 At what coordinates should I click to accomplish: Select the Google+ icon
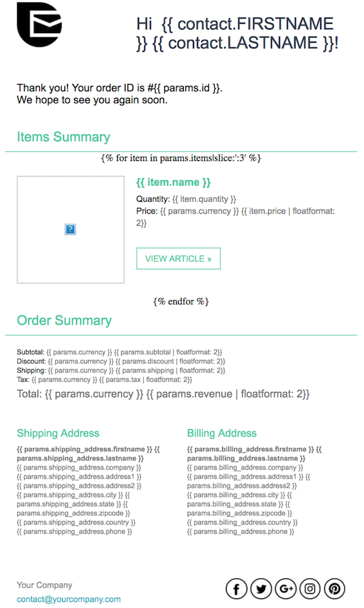pos(285,588)
